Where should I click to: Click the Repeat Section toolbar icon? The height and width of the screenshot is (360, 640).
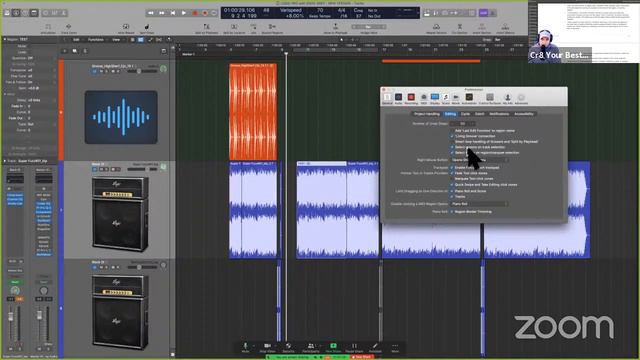(x=436, y=29)
